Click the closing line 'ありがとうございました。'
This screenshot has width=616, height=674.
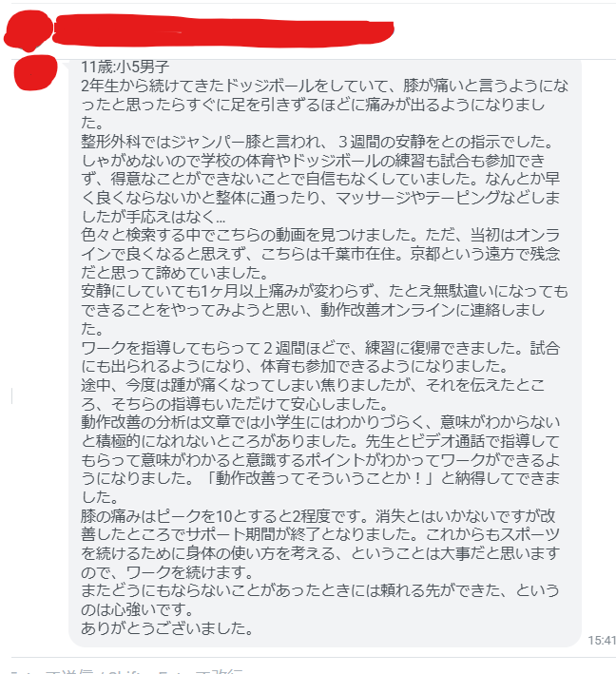167,628
